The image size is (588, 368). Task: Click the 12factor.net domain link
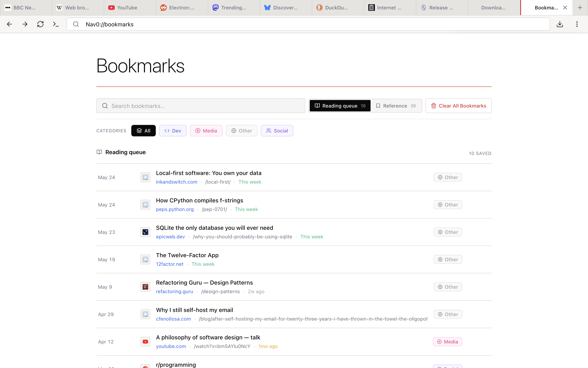click(170, 264)
